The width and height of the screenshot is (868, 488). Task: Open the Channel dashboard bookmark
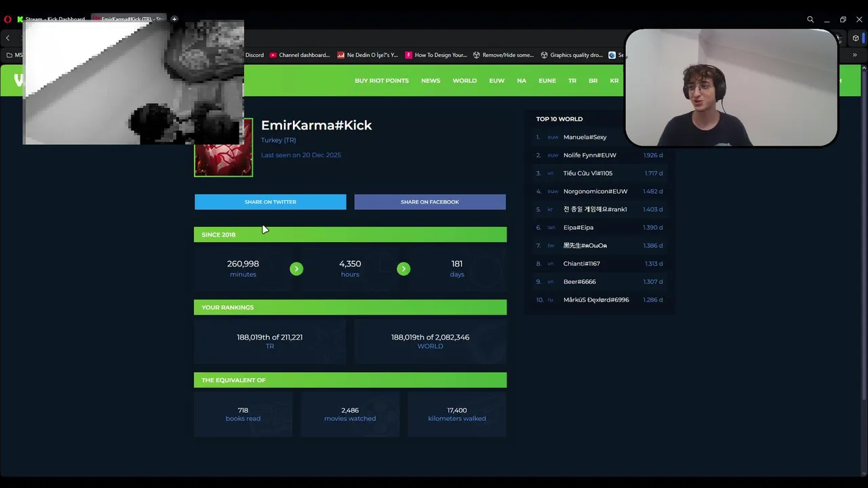(300, 55)
